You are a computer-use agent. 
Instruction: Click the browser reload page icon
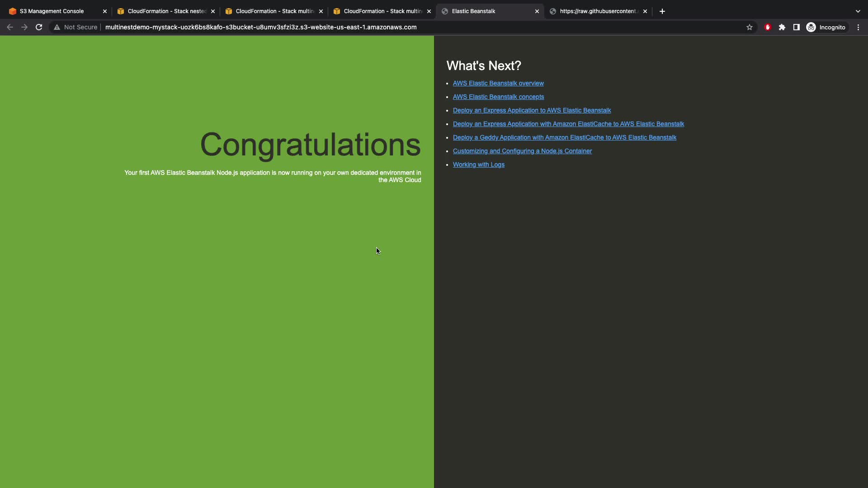pos(39,27)
